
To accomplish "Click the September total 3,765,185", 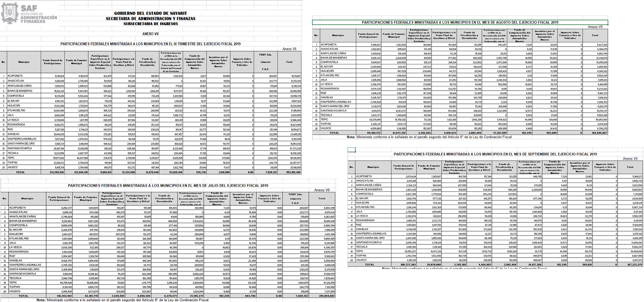I will point(454,265).
